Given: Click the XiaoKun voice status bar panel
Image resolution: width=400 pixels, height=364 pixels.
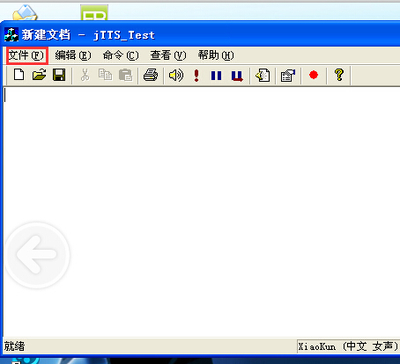Looking at the screenshot, I should click(x=348, y=347).
